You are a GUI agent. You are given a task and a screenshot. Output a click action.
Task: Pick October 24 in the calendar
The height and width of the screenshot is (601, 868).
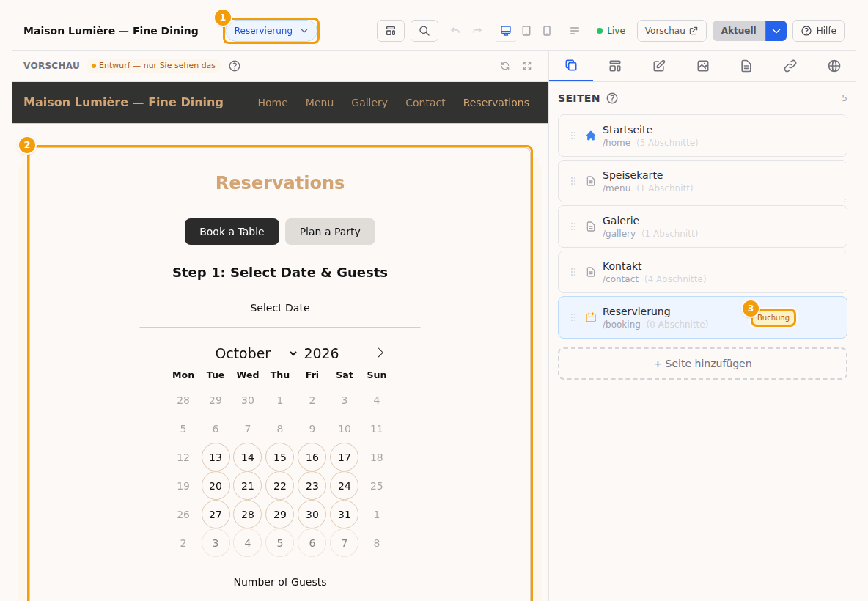[x=345, y=486]
